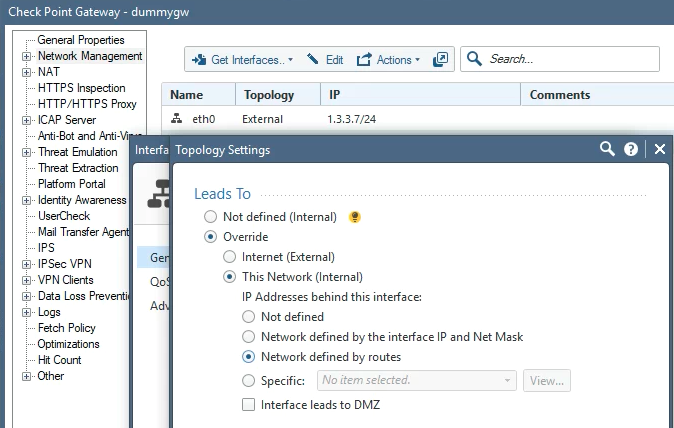
Task: Expand the Logs tree node
Action: pyautogui.click(x=27, y=312)
